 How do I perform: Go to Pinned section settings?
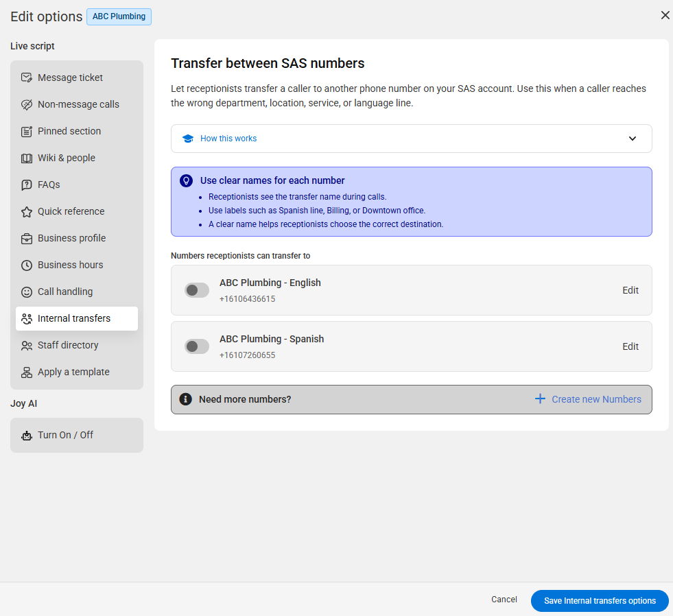(x=77, y=131)
